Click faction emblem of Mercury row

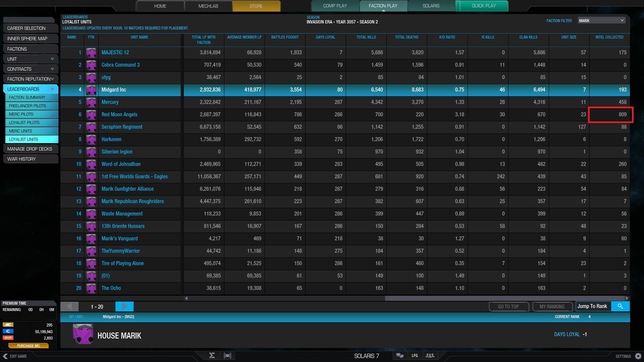(91, 102)
